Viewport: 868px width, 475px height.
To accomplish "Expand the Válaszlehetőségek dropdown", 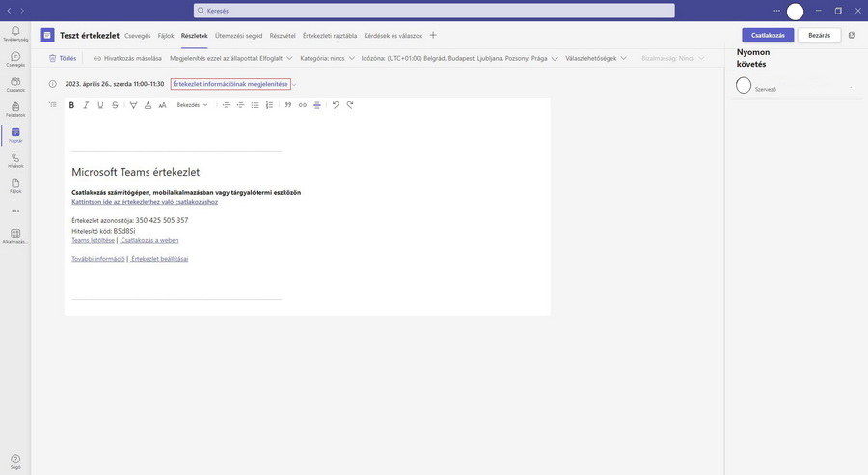I will (x=596, y=58).
